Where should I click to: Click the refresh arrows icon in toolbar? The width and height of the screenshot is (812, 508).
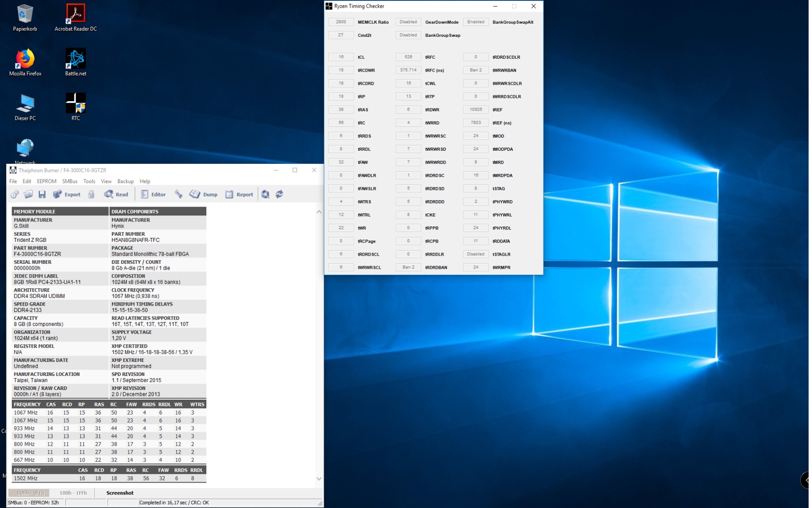point(279,195)
